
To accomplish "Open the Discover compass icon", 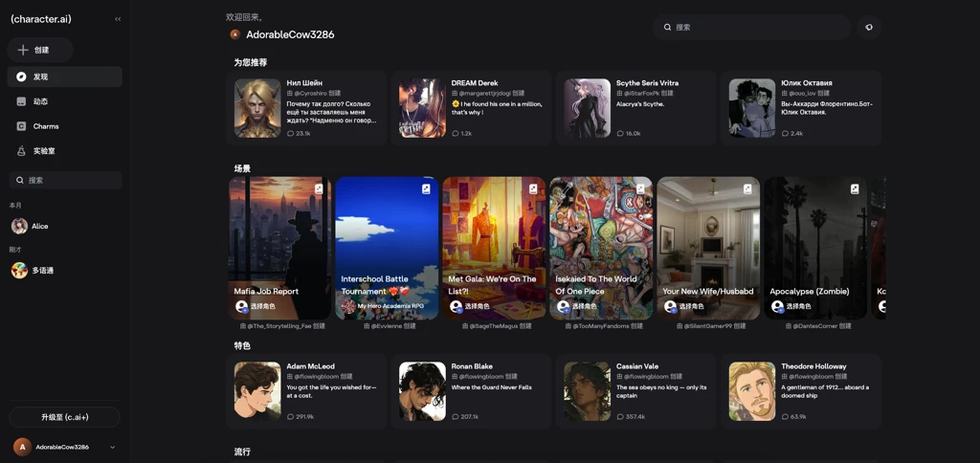I will (x=21, y=77).
